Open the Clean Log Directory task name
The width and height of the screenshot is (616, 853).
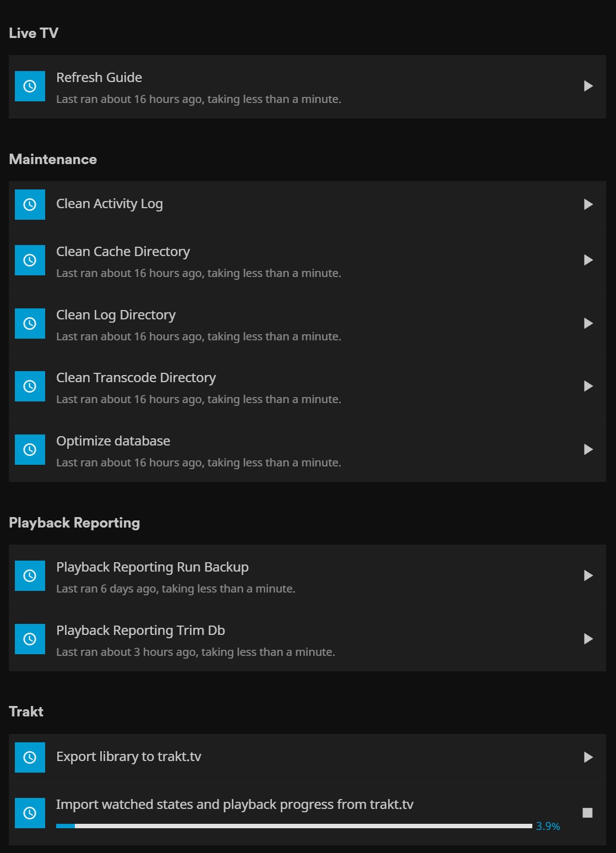click(116, 315)
